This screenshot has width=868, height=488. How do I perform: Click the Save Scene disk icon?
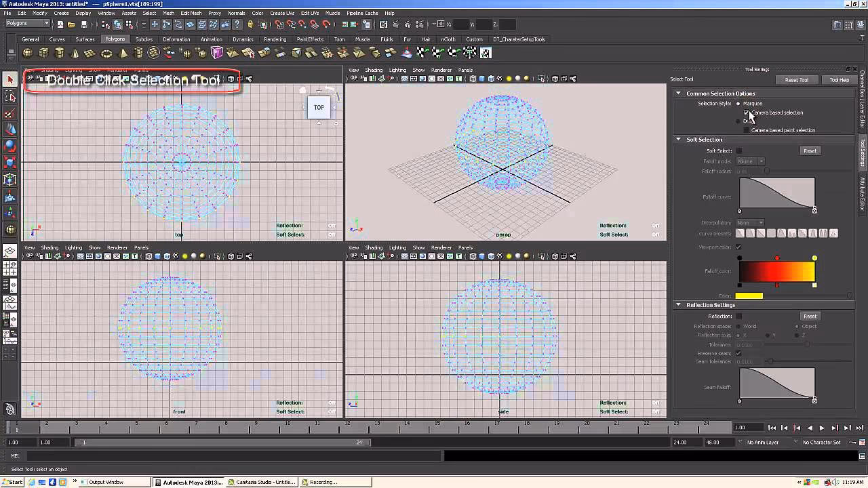pos(83,24)
